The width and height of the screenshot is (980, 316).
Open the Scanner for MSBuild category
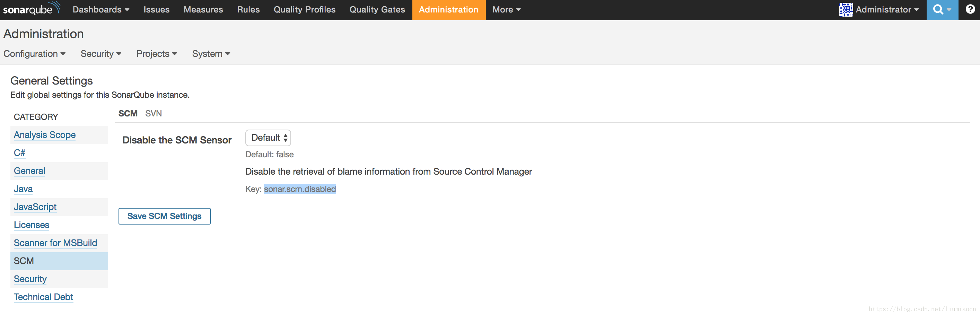pos(55,243)
